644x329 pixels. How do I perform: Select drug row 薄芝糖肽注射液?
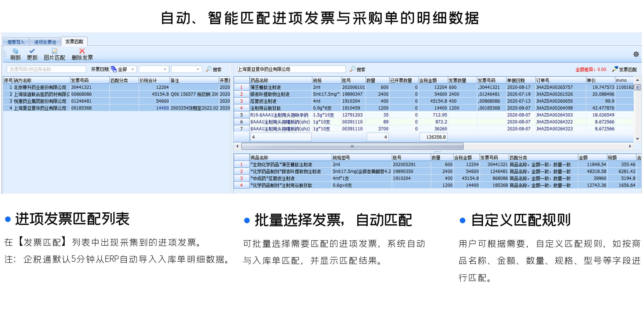(434, 87)
